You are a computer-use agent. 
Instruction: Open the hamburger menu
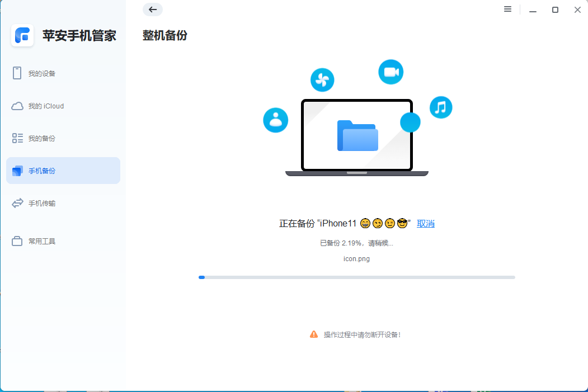(x=507, y=10)
